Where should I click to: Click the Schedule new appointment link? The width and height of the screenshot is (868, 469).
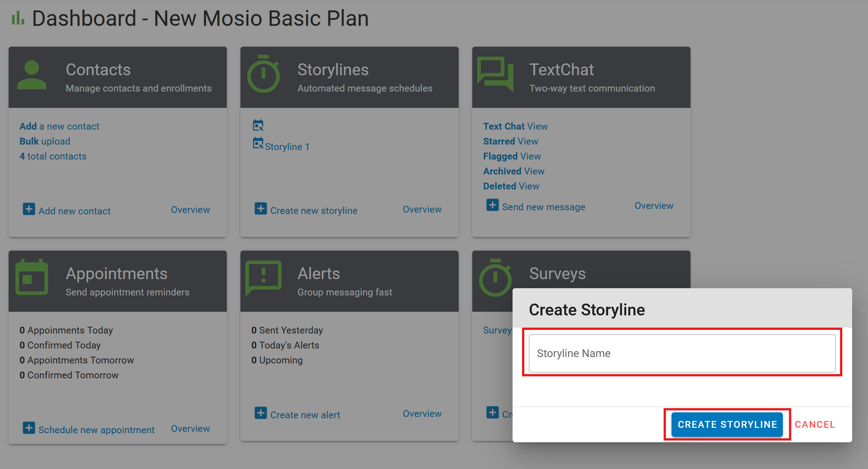coord(96,430)
